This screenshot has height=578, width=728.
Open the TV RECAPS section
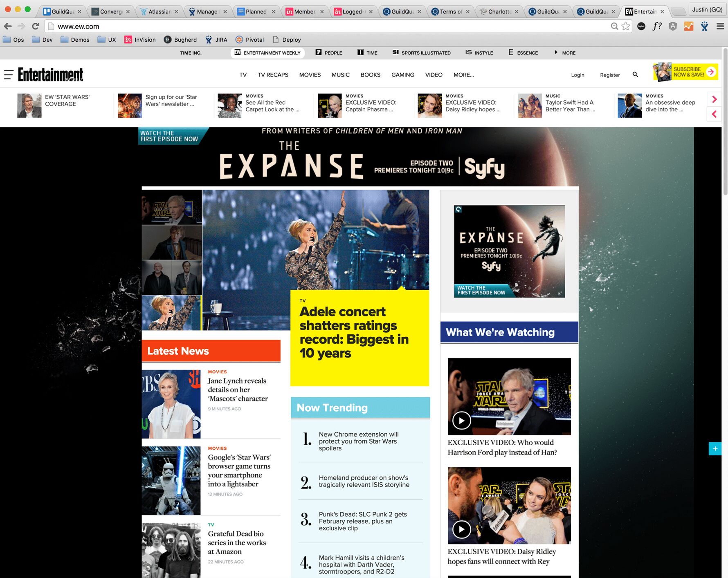point(273,75)
